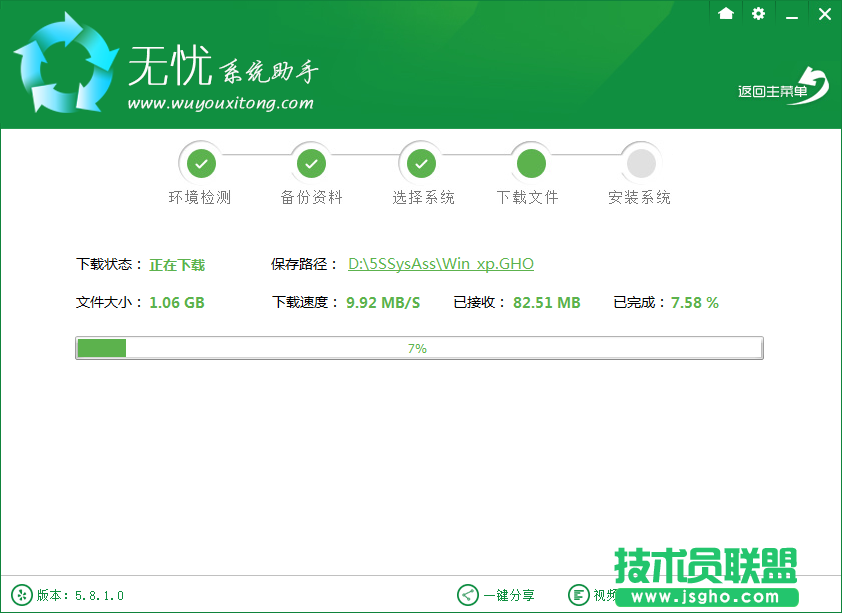Viewport: 842px width, 613px height.
Task: Click the 版本: 5.8.1.0 version text
Action: (x=80, y=596)
